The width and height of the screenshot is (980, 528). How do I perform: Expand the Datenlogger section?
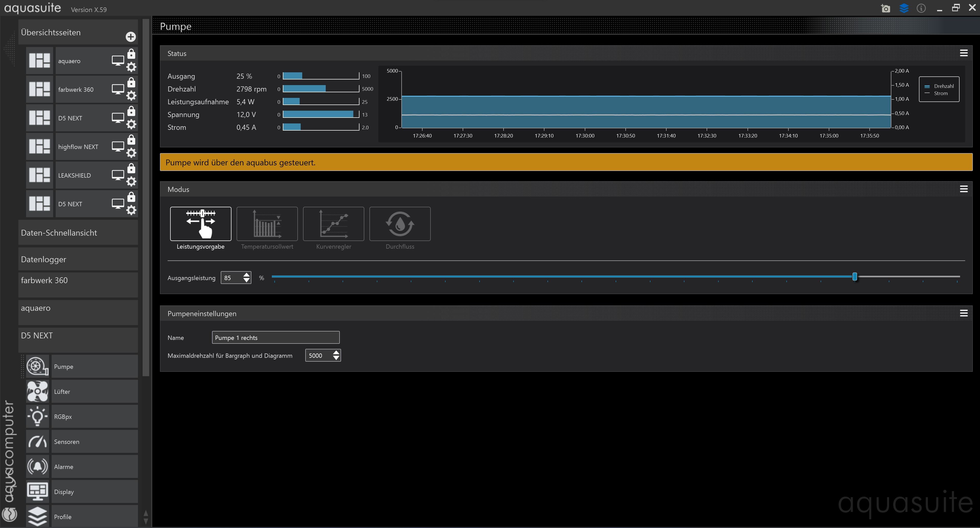click(78, 259)
